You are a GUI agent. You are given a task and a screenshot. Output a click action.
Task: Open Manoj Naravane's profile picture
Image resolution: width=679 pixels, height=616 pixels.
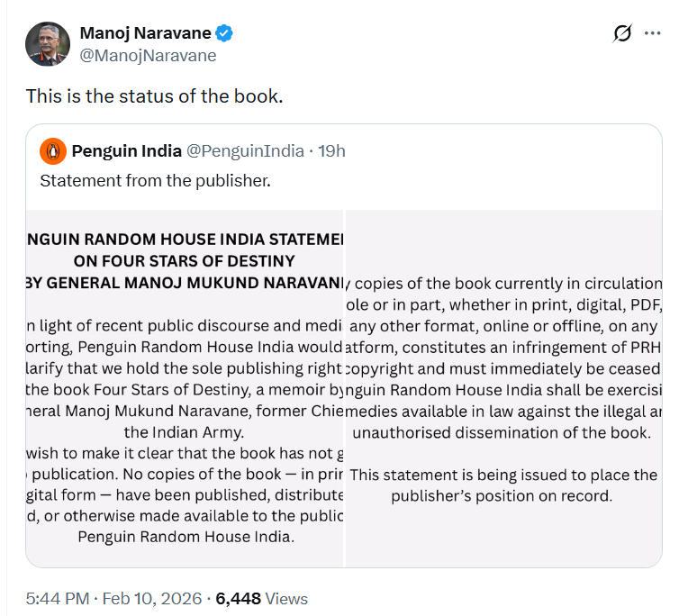pyautogui.click(x=49, y=43)
